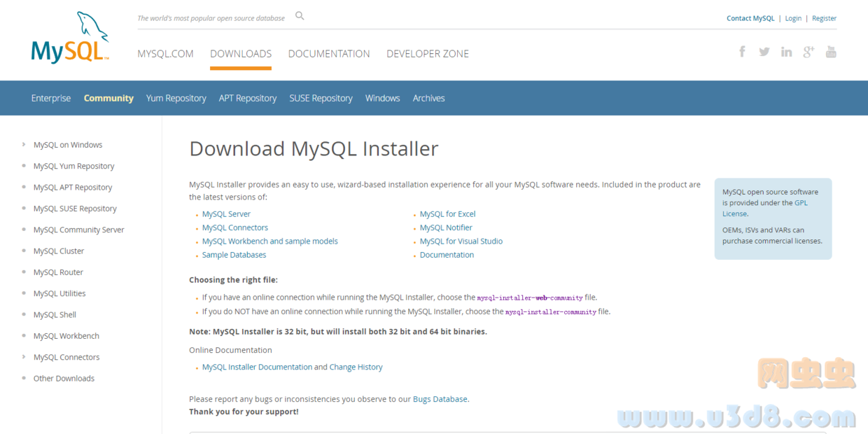Open MySQL Cluster in sidebar
This screenshot has width=868, height=434.
point(59,251)
